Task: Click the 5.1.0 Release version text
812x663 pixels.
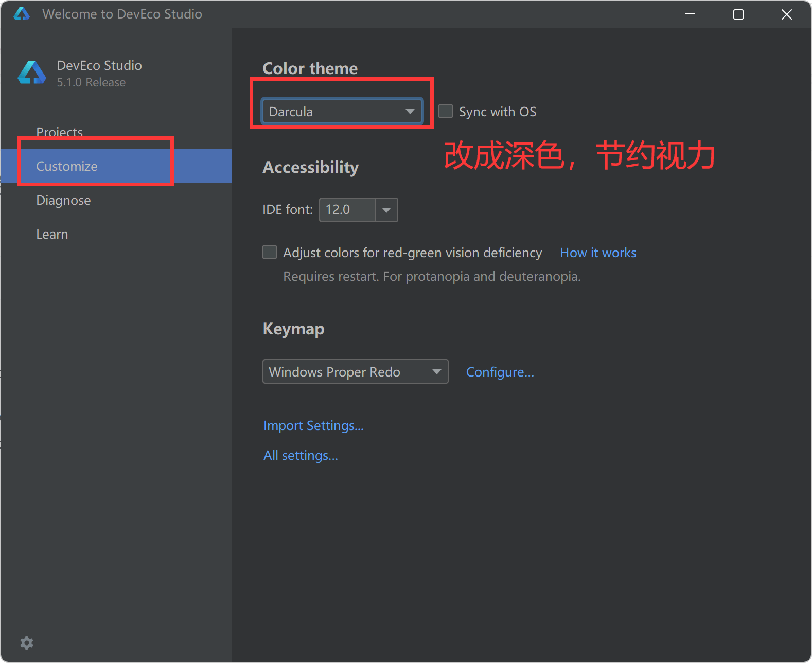Action: 91,82
